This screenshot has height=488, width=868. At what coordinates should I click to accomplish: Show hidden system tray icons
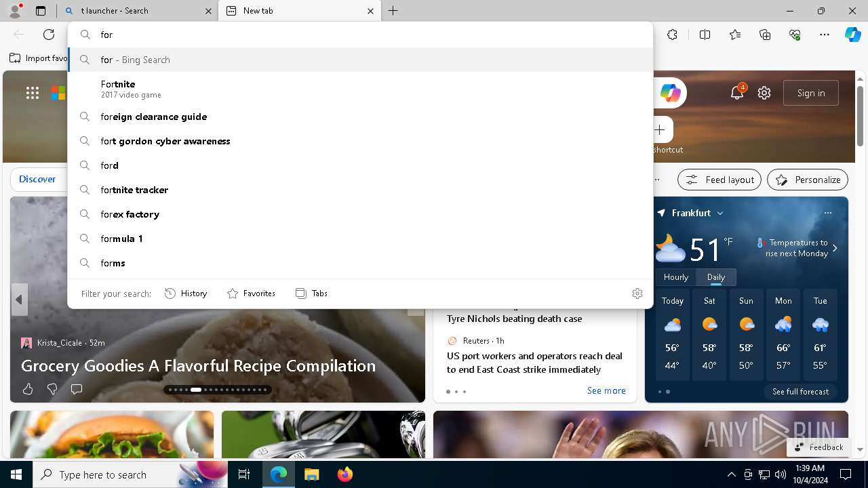coord(731,474)
